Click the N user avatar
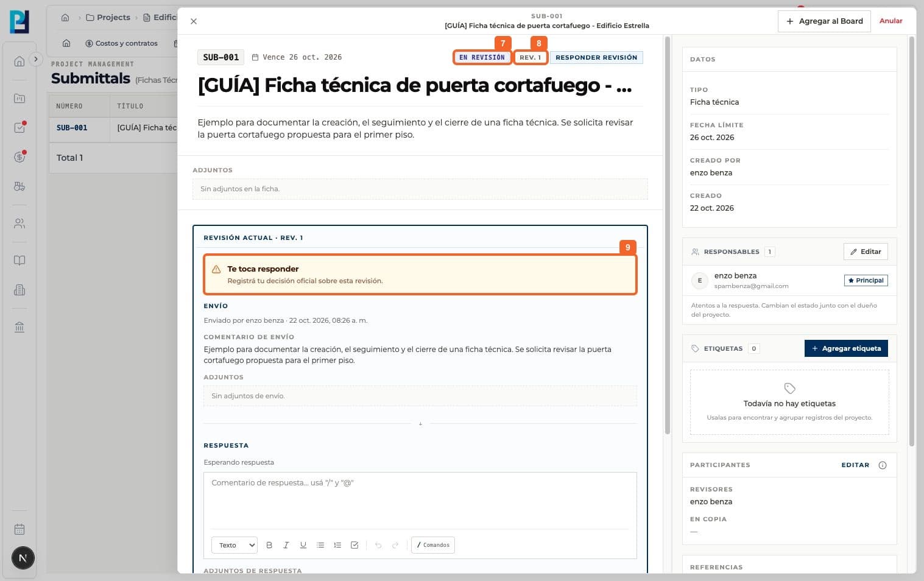This screenshot has width=924, height=581. pyautogui.click(x=23, y=558)
